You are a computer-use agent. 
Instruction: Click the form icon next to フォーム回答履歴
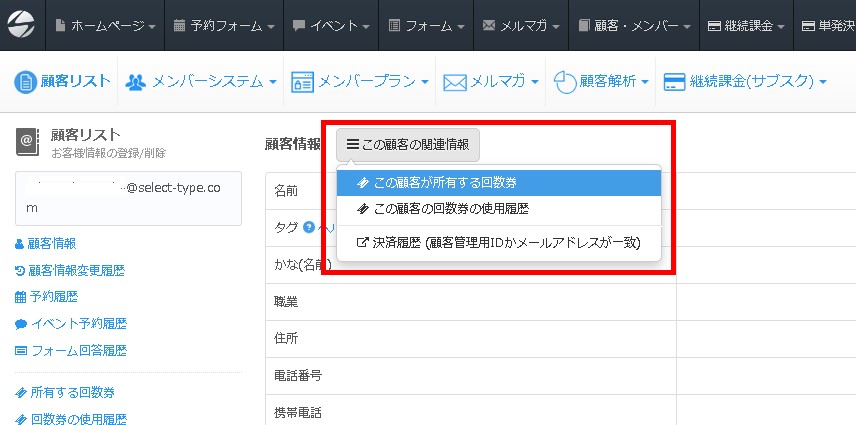(21, 350)
